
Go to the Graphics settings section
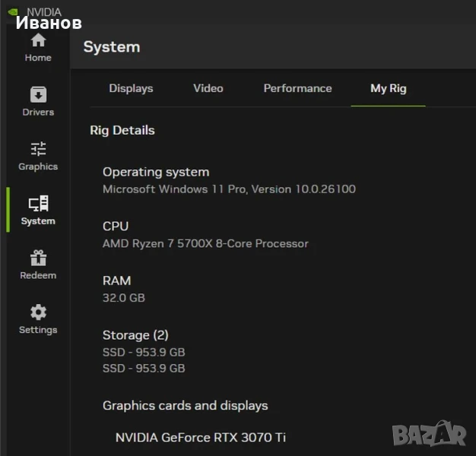38,156
